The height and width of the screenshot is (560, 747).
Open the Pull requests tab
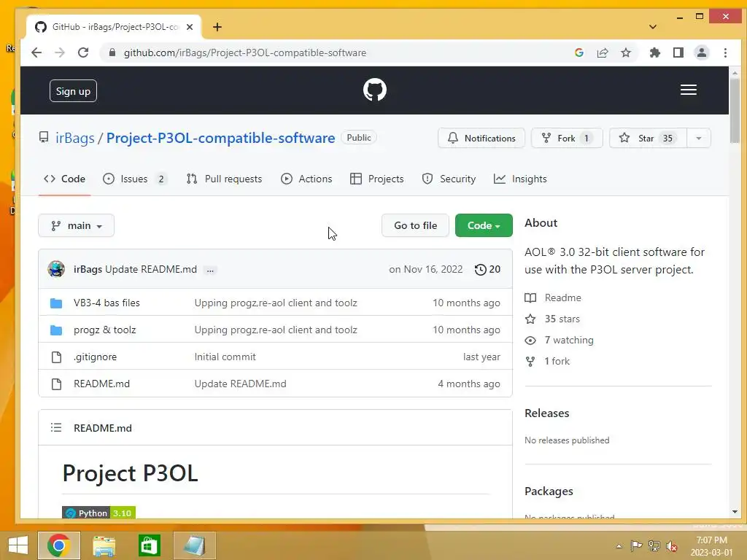pos(225,179)
